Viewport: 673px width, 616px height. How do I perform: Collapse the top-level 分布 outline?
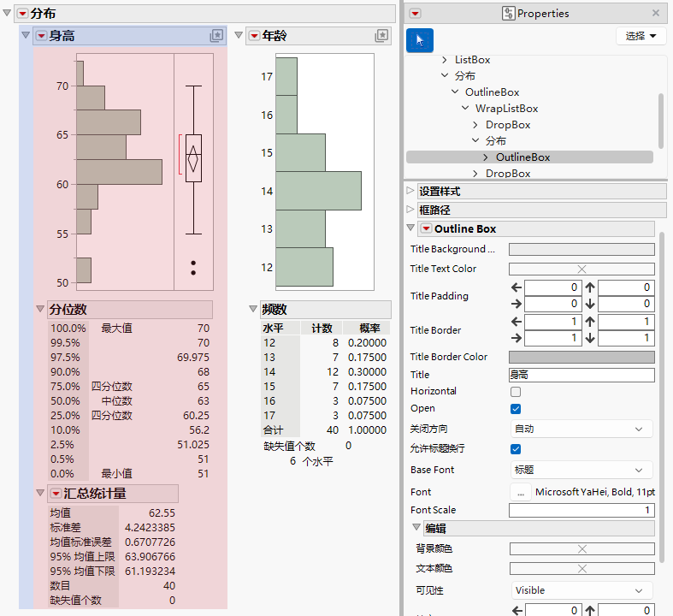click(x=7, y=14)
